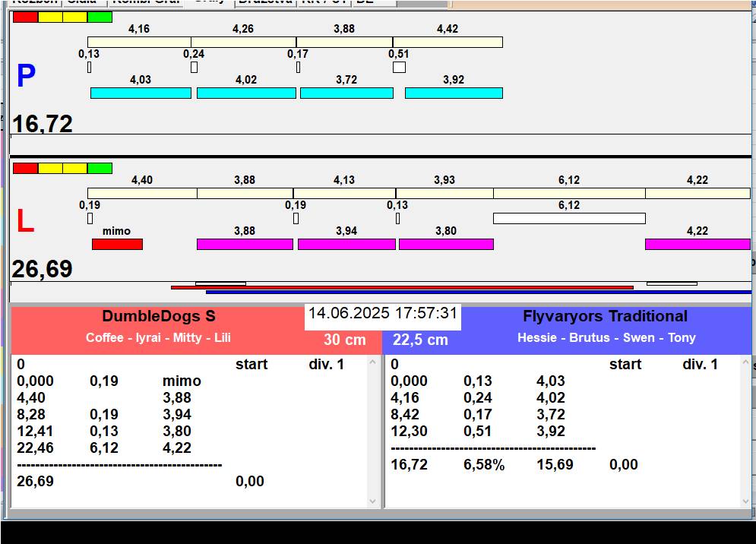Click the wide white 6,12 box in lane L
Screen dimensions: 756x544
569,219
